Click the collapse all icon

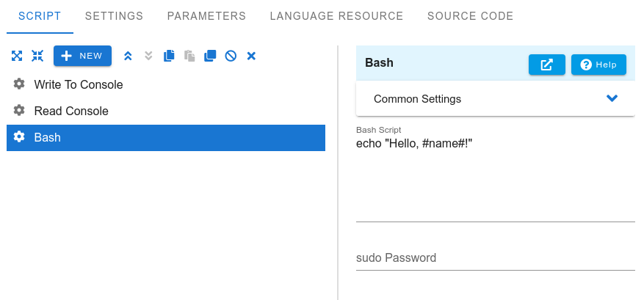[37, 56]
